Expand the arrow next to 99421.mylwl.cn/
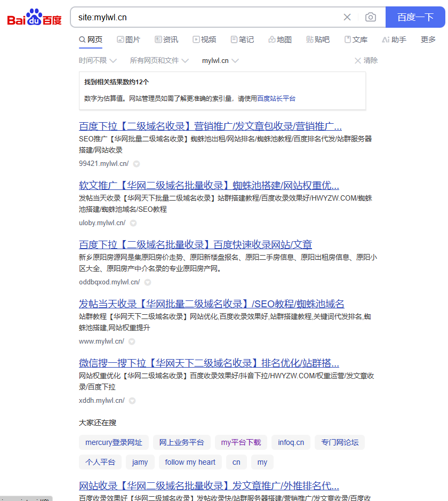The image size is (448, 501). (x=137, y=164)
